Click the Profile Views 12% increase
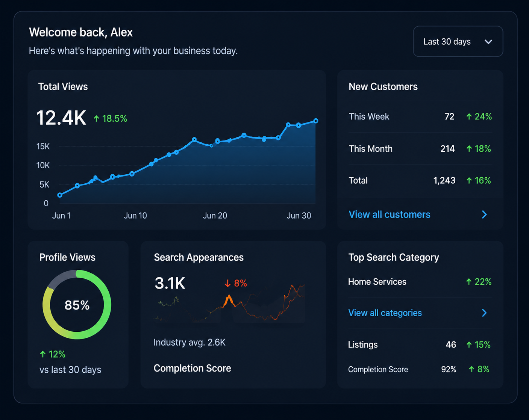 click(53, 354)
